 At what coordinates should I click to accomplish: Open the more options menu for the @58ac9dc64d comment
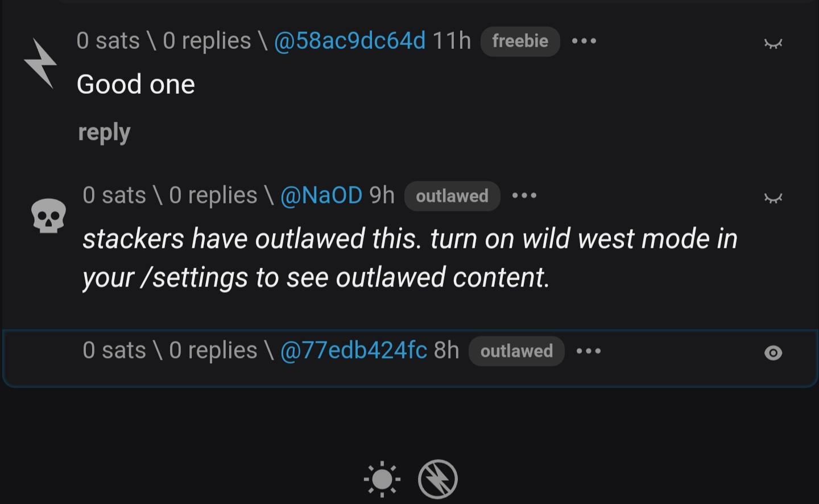click(584, 41)
